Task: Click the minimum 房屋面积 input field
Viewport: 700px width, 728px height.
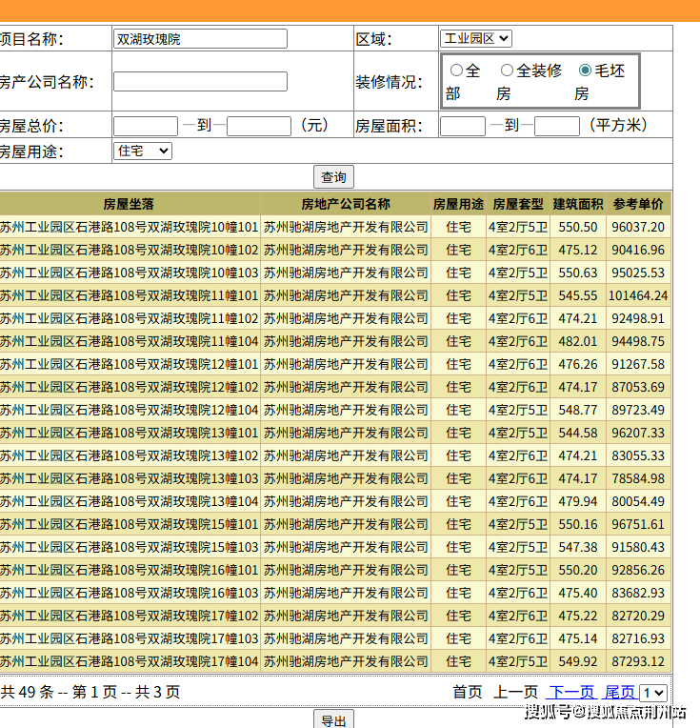Action: click(463, 126)
